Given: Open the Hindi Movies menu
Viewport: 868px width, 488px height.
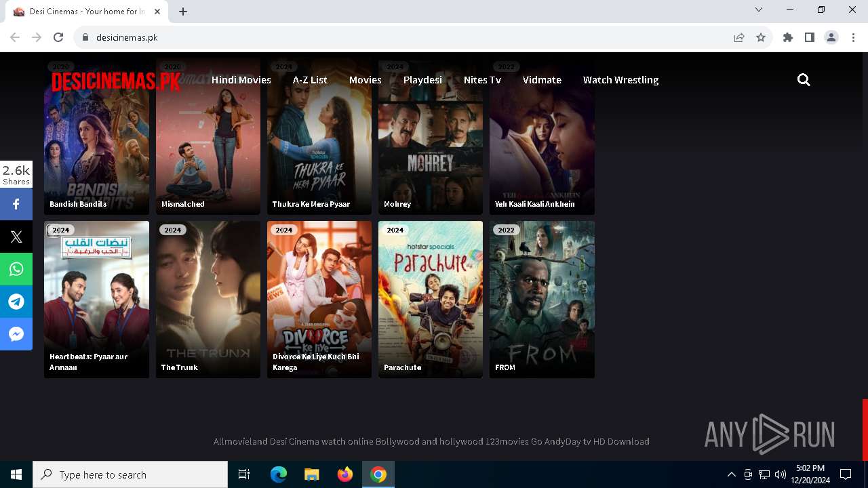Looking at the screenshot, I should click(241, 80).
